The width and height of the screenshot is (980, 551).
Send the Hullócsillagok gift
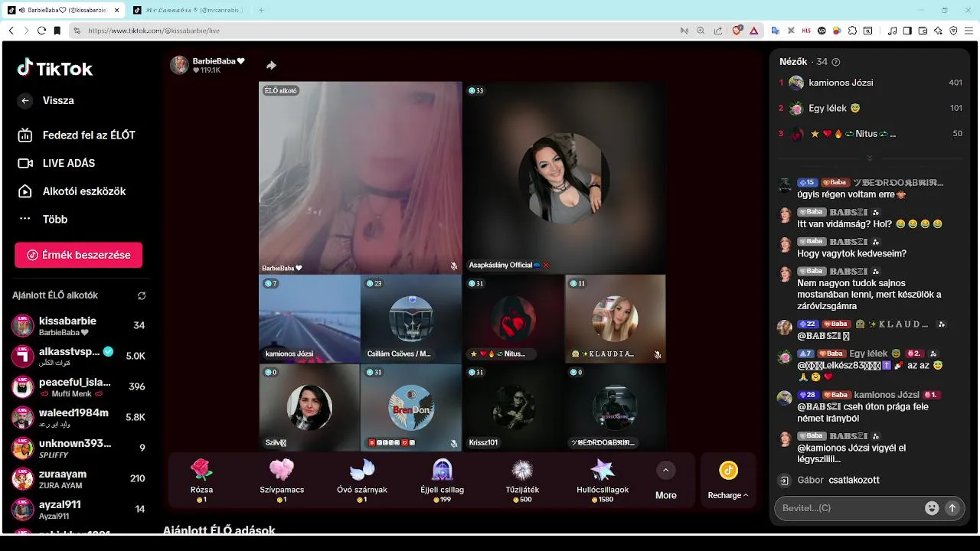coord(603,481)
